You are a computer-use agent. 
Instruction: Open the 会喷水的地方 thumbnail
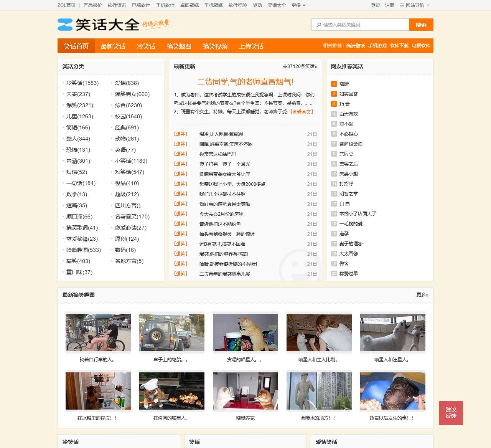(319, 391)
